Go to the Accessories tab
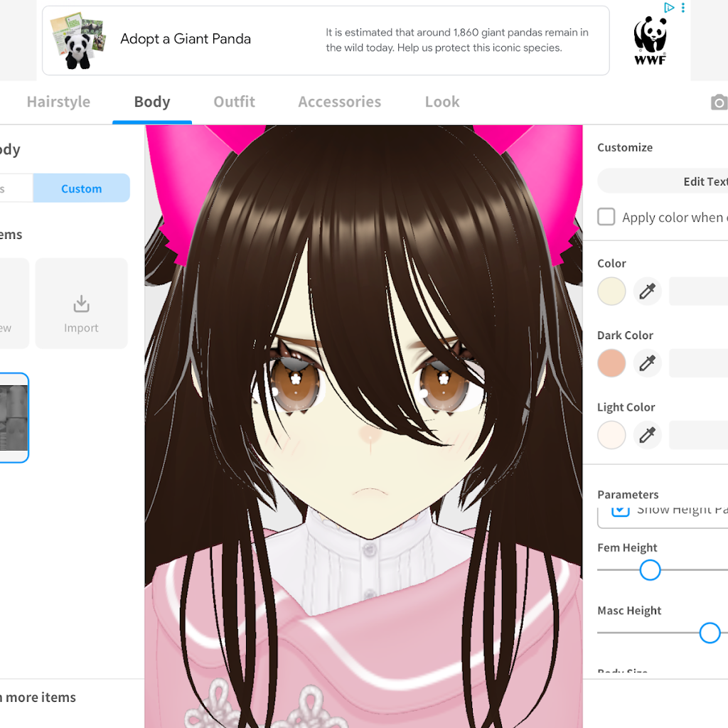Image resolution: width=728 pixels, height=728 pixels. pyautogui.click(x=339, y=102)
